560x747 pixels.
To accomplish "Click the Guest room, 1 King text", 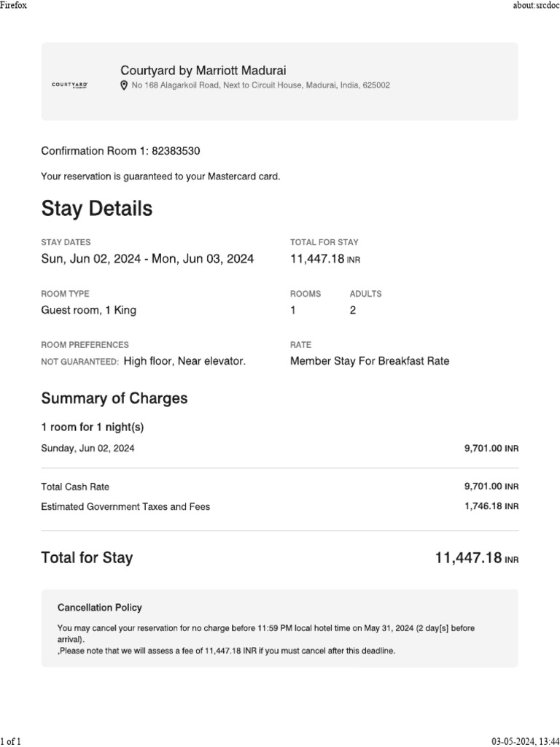I will click(x=88, y=310).
